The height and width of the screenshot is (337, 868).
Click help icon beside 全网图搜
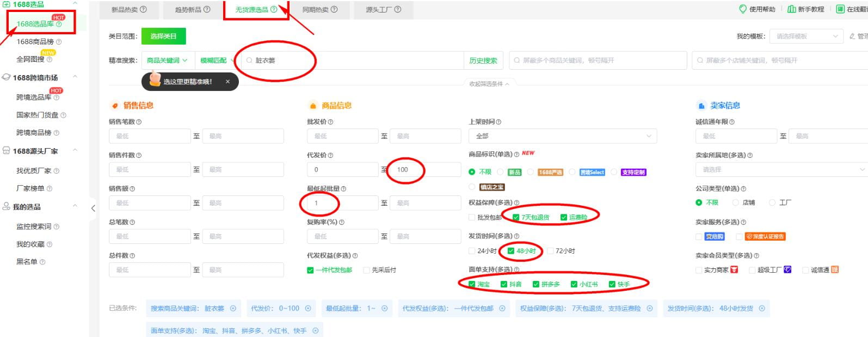pos(50,59)
